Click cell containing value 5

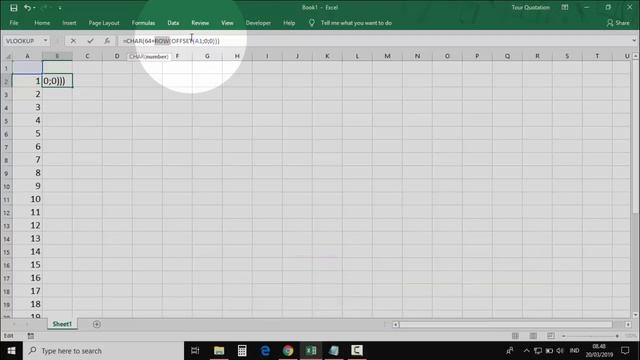coord(27,133)
